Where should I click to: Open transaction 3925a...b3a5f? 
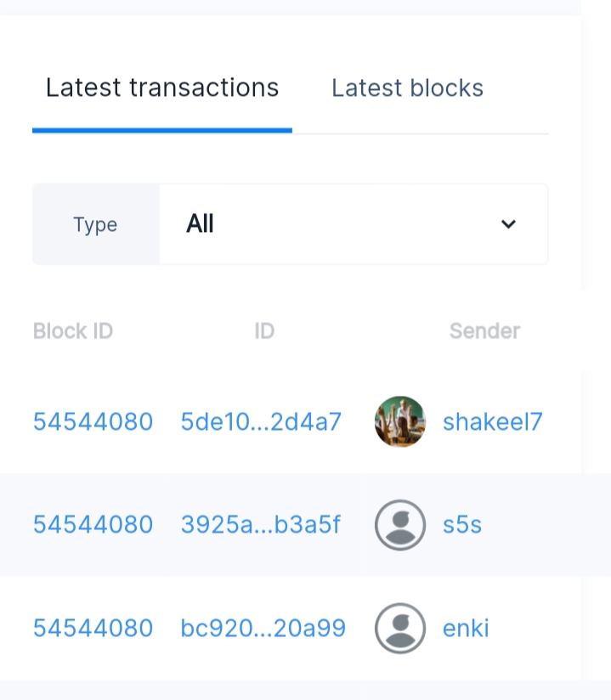coord(260,525)
